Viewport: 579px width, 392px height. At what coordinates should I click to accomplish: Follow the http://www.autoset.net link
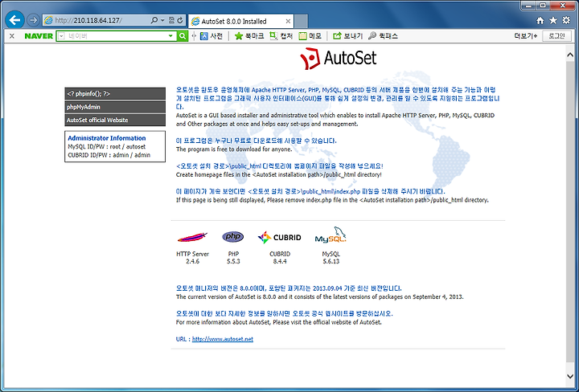(223, 339)
